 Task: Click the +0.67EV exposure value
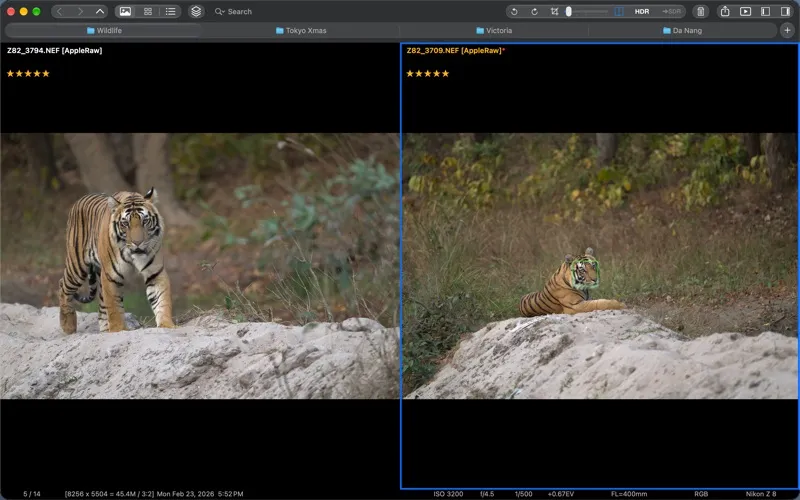click(561, 494)
